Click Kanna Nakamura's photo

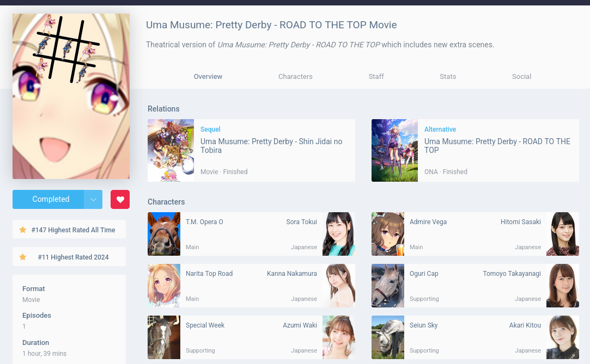pyautogui.click(x=339, y=286)
